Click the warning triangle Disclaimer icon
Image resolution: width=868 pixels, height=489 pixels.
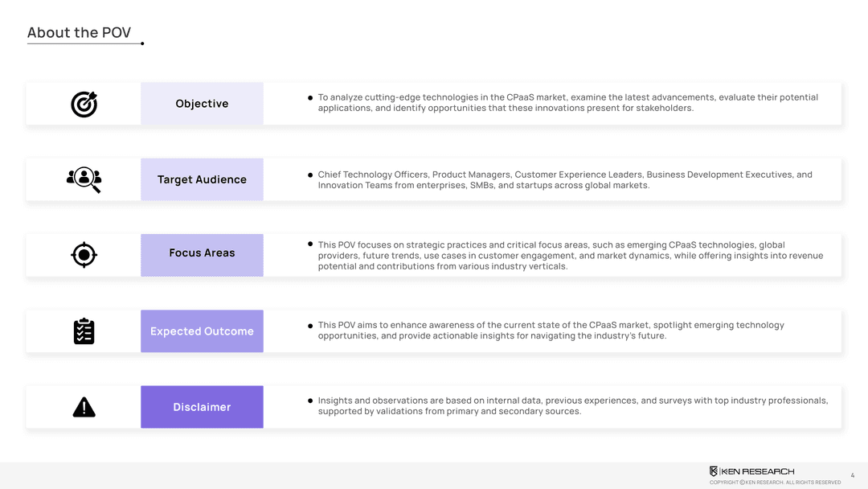click(x=84, y=407)
